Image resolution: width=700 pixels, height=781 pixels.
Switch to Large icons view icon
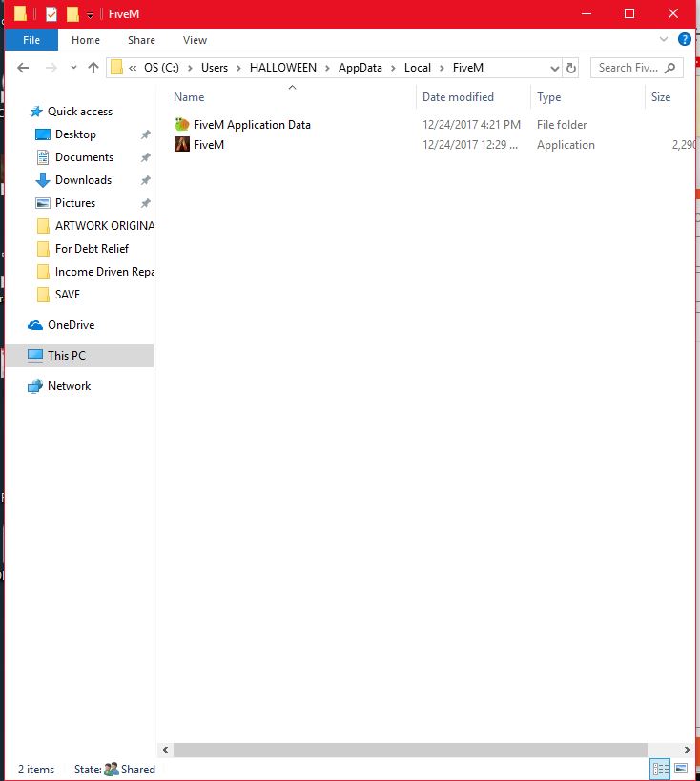click(x=681, y=769)
